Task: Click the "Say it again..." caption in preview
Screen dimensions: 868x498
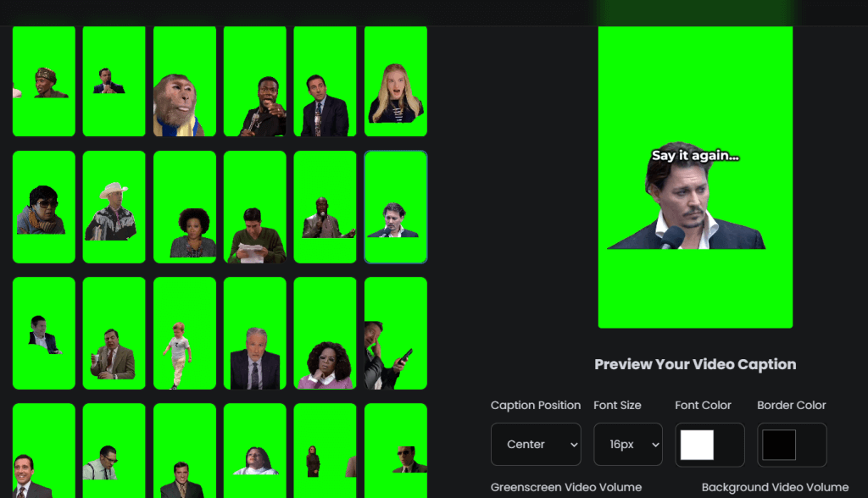Action: tap(695, 156)
